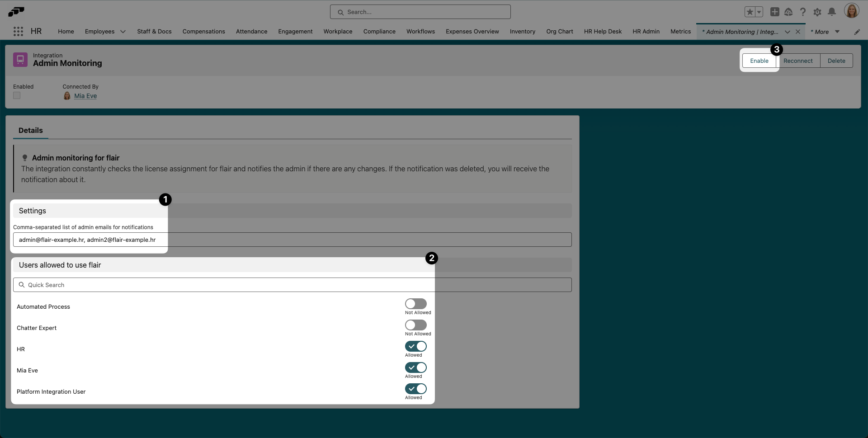Expand the Employees menu chevron
Screen dimensions: 868x438
pyautogui.click(x=123, y=32)
